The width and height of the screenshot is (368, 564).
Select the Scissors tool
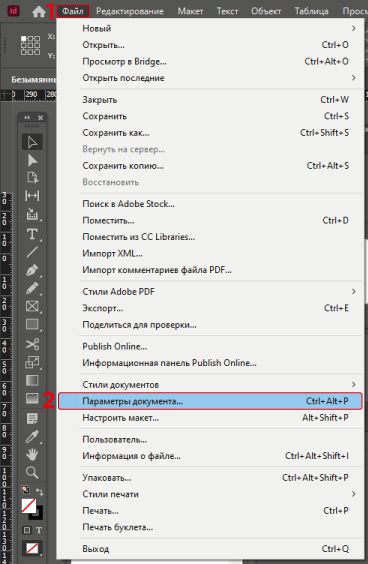pos(32,344)
